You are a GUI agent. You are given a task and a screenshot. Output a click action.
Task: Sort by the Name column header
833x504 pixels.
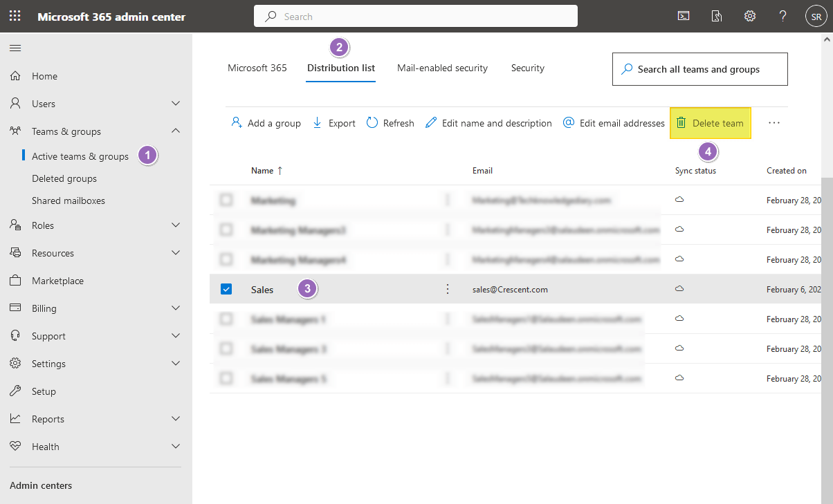(267, 170)
